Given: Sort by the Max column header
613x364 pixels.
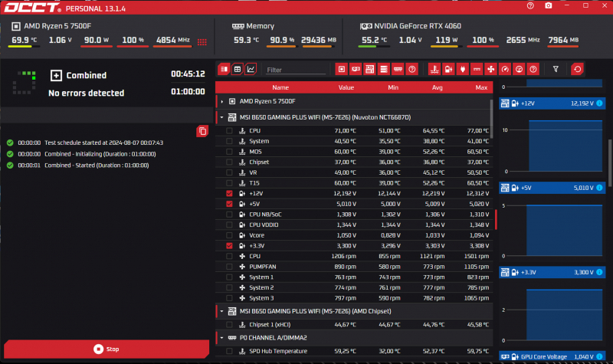Looking at the screenshot, I should click(x=481, y=87).
